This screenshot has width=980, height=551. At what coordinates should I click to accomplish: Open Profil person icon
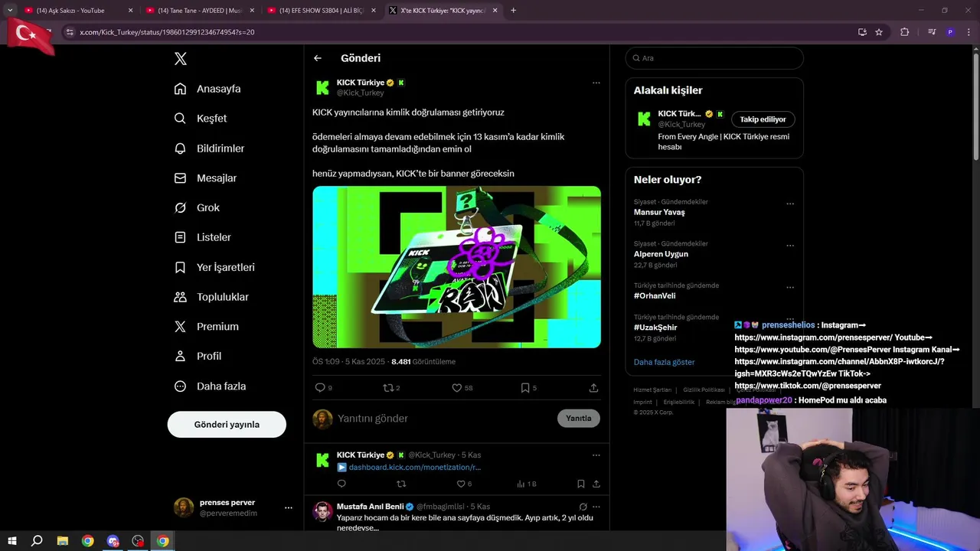(180, 357)
